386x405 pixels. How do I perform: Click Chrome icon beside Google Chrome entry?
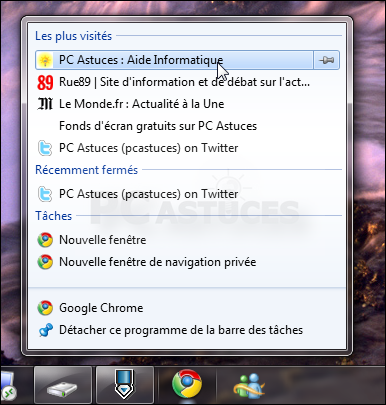pos(45,308)
